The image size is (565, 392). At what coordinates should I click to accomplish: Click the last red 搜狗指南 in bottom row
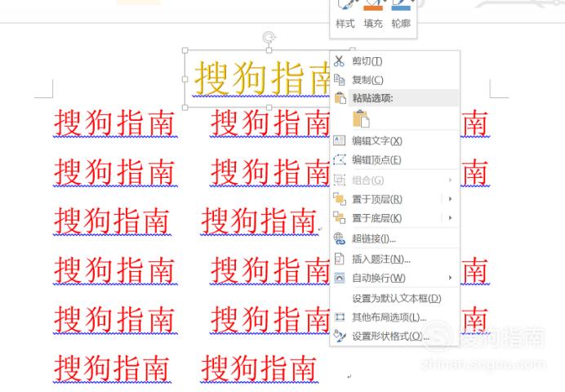[x=259, y=368]
